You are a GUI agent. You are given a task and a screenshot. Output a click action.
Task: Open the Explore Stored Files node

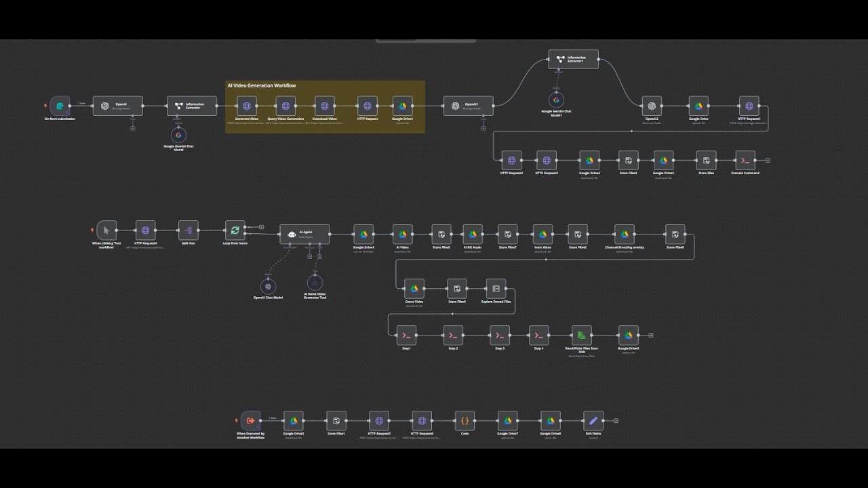pos(496,289)
